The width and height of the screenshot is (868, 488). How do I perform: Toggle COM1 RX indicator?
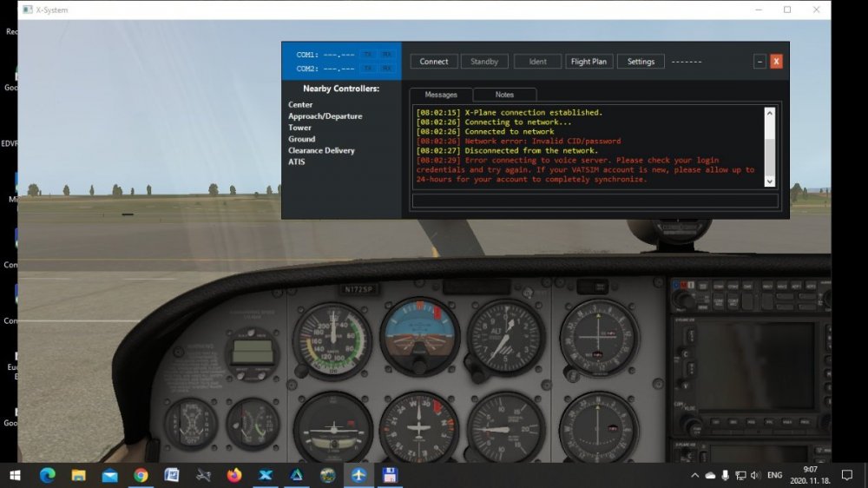pyautogui.click(x=386, y=55)
